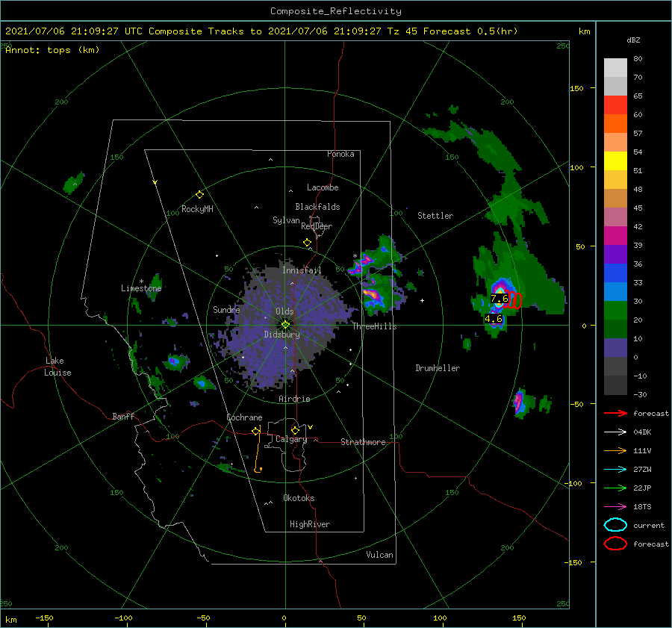Select the red forecast ellipse near 7.6

coord(512,300)
